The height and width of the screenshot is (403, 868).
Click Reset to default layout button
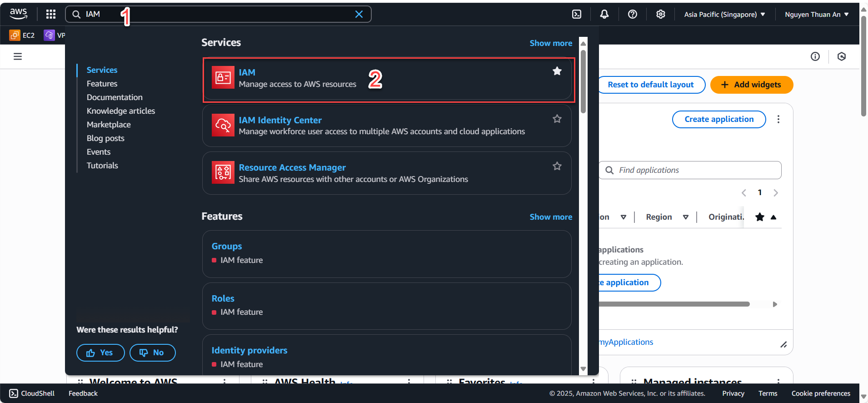point(651,85)
